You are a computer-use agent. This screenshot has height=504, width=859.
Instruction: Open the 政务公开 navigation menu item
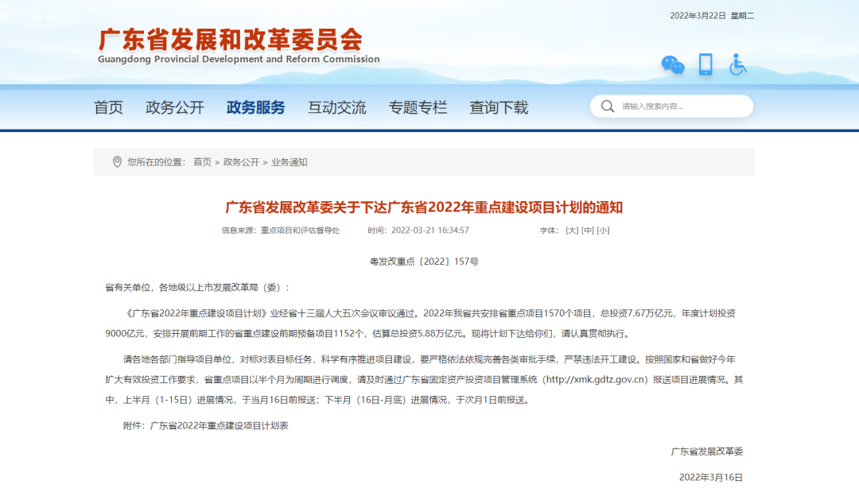coord(175,107)
